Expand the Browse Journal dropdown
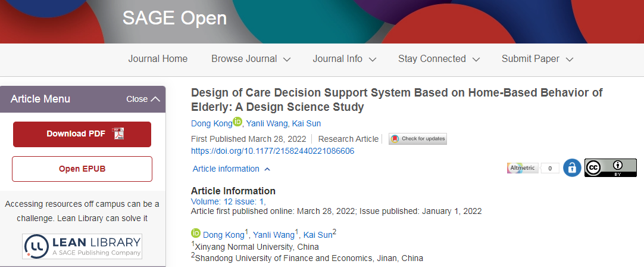The image size is (644, 267). (x=251, y=59)
